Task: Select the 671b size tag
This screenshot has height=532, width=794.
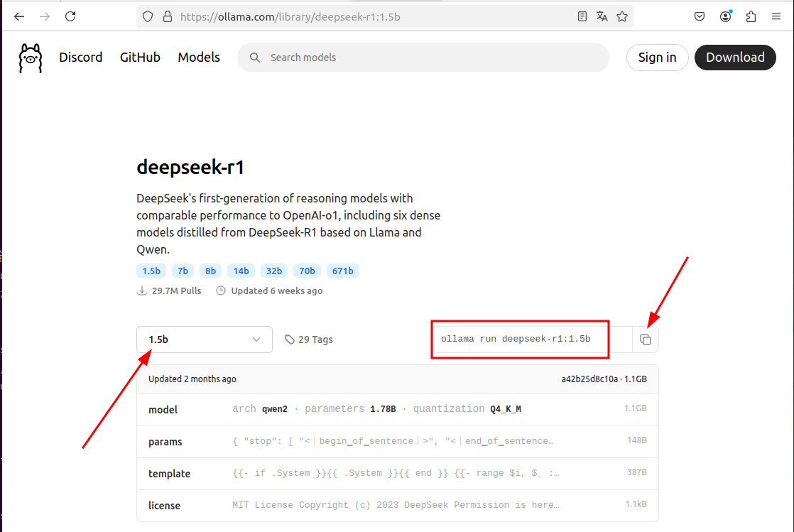Action: (x=343, y=271)
